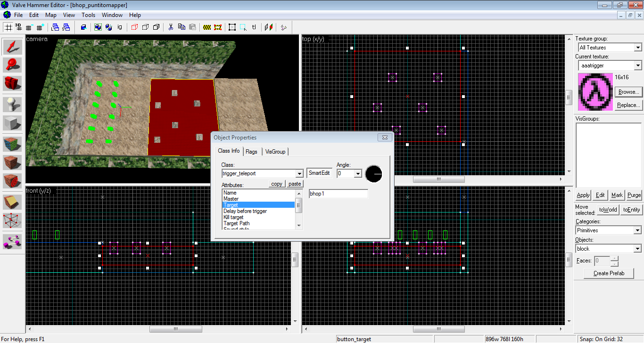644x343 pixels.
Task: Click the Apply Current Texture brick icon
Action: coord(13,163)
